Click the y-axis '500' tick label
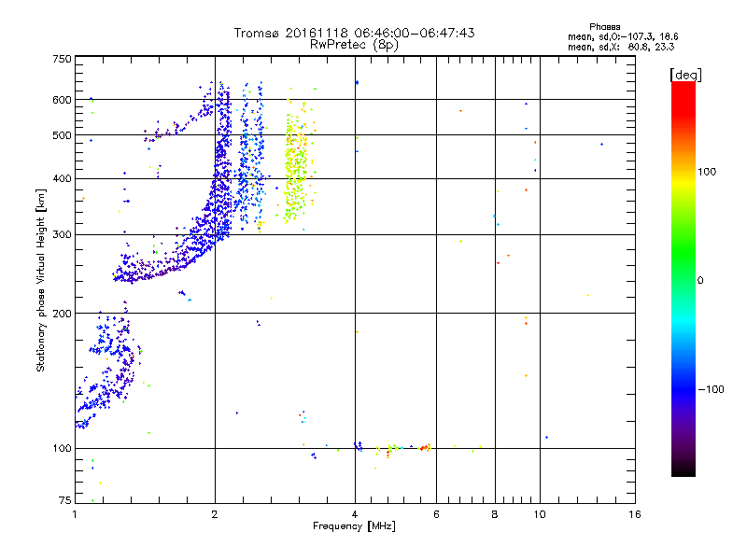This screenshot has height=560, width=747. pyautogui.click(x=62, y=135)
